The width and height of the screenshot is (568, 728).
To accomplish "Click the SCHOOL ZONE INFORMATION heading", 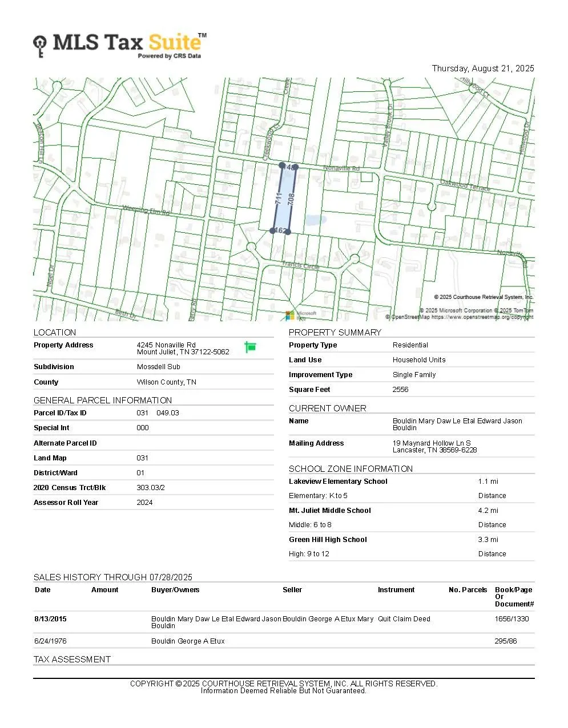I will point(351,469).
